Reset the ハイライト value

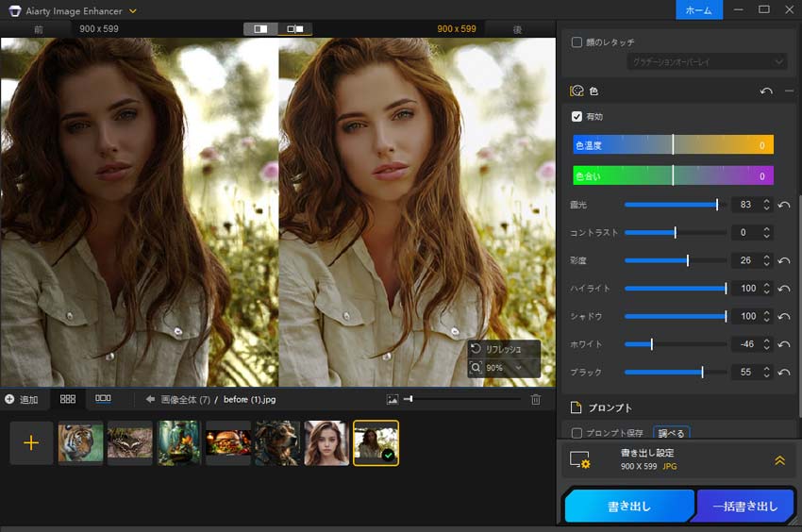point(783,289)
